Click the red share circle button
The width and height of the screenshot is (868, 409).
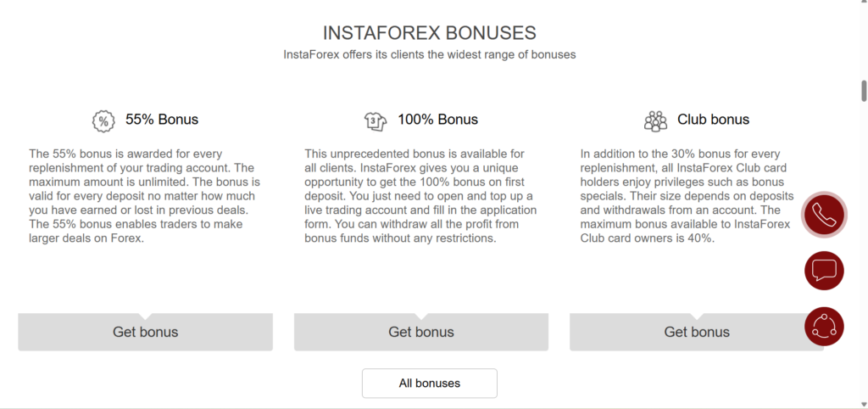(824, 327)
